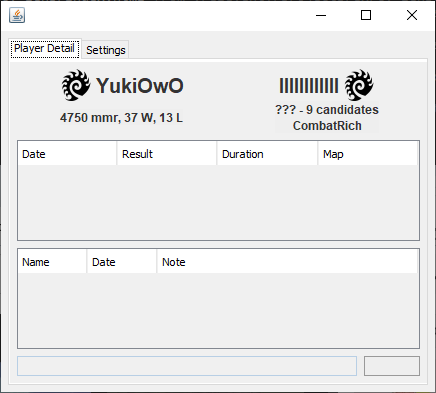Click the Note column header

[x=287, y=262]
